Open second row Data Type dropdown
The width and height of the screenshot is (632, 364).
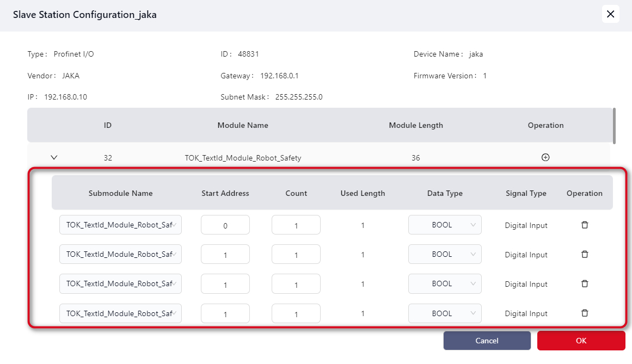[445, 255]
